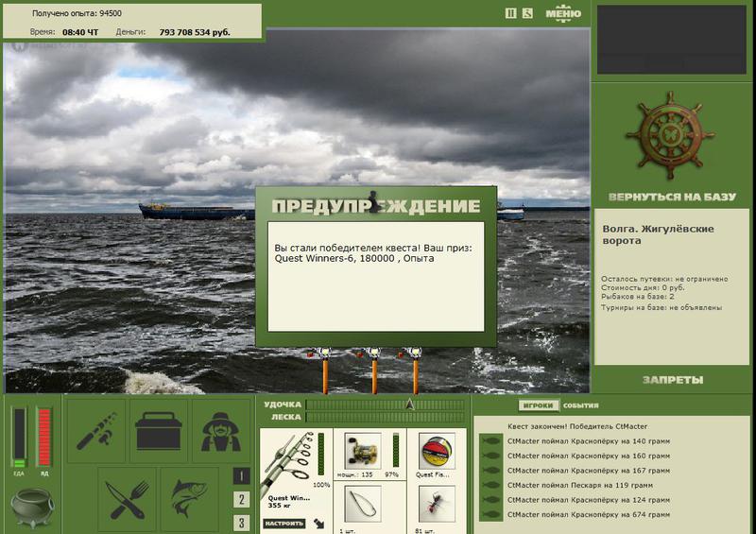Click 'Осталось путевки: не ограничено' text

pos(664,279)
